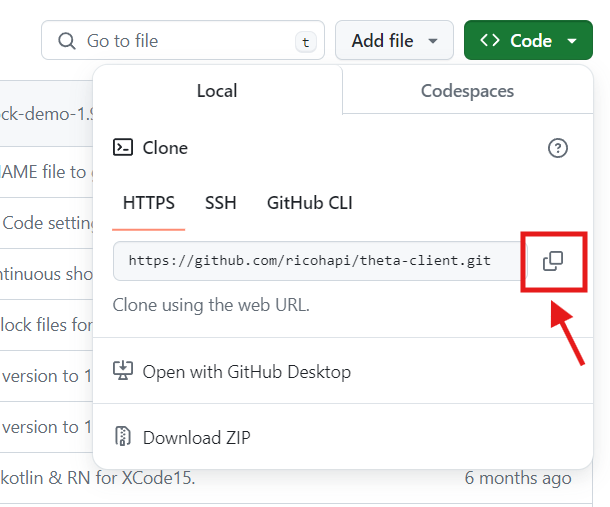This screenshot has height=507, width=610.
Task: Click the magnifier icon in Go to file
Action: [67, 41]
